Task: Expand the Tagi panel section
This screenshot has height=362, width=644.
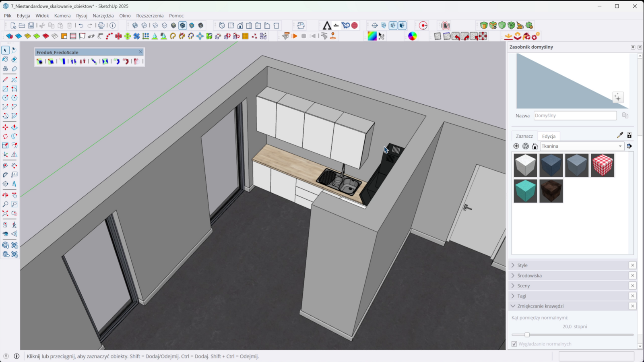Action: click(x=522, y=296)
